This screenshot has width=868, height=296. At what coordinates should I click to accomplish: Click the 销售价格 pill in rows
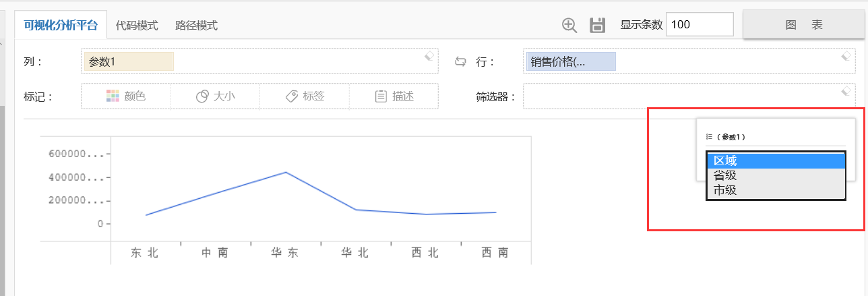tap(570, 61)
